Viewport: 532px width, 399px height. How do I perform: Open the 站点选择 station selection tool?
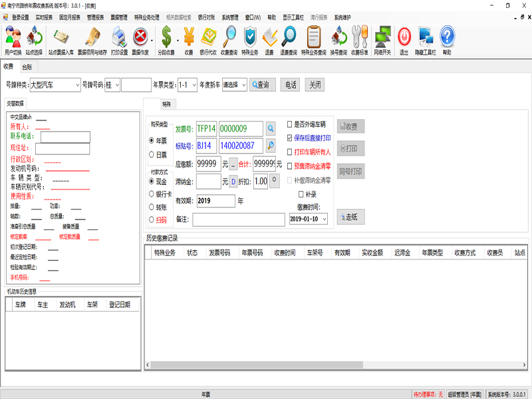pyautogui.click(x=35, y=40)
